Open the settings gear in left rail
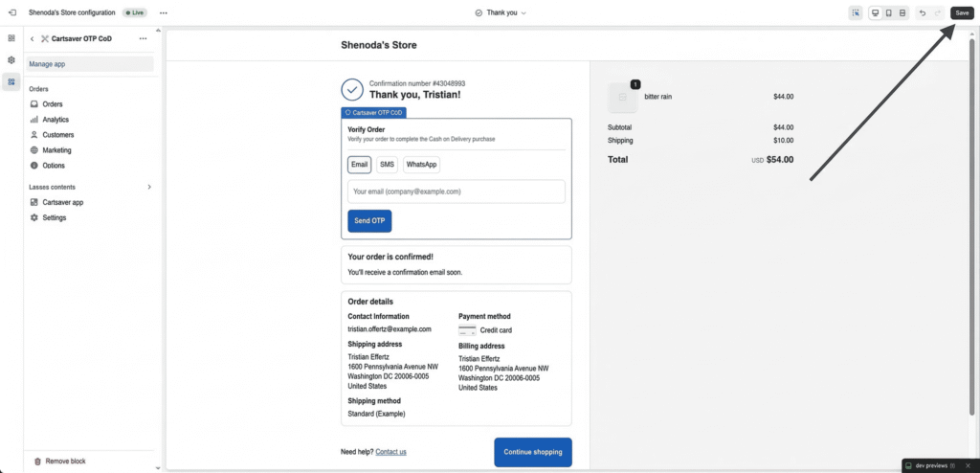Viewport: 980px width, 473px height. pyautogui.click(x=11, y=59)
